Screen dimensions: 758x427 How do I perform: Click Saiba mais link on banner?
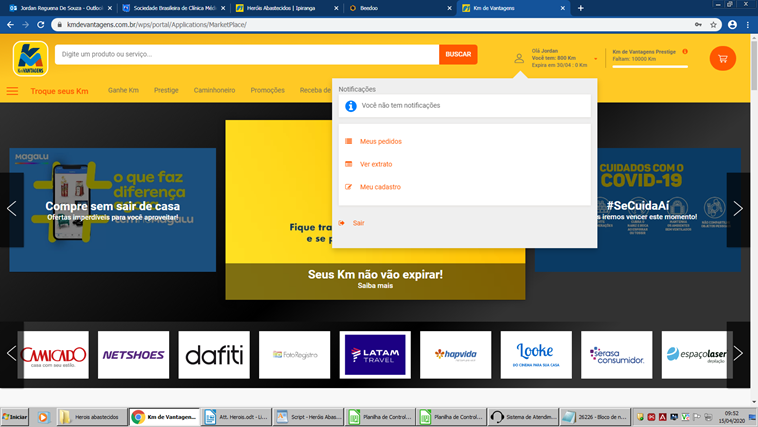(375, 286)
